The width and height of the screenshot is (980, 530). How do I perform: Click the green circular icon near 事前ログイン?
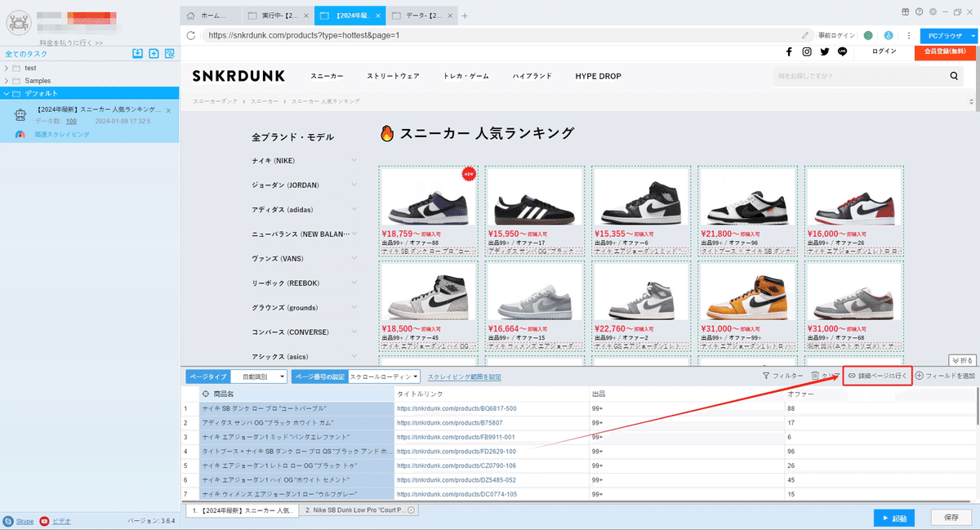click(x=868, y=35)
